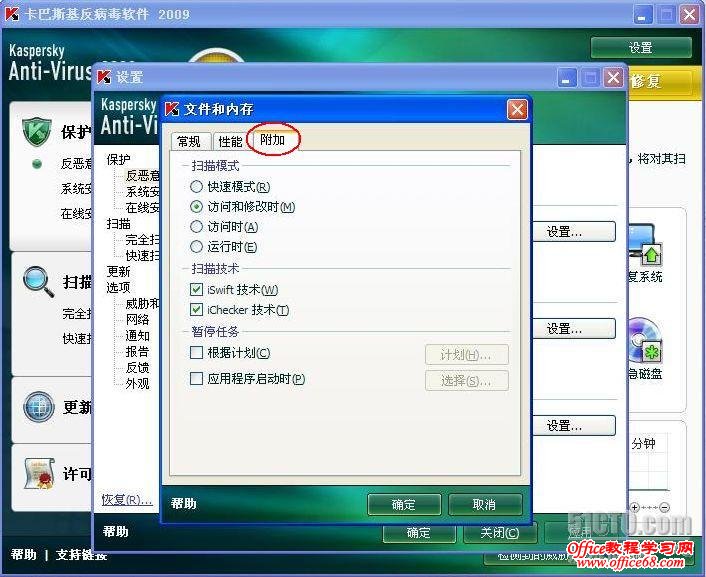Screen dimensions: 706x577
Task: Close the 文件和内存 dialog
Action: point(517,109)
